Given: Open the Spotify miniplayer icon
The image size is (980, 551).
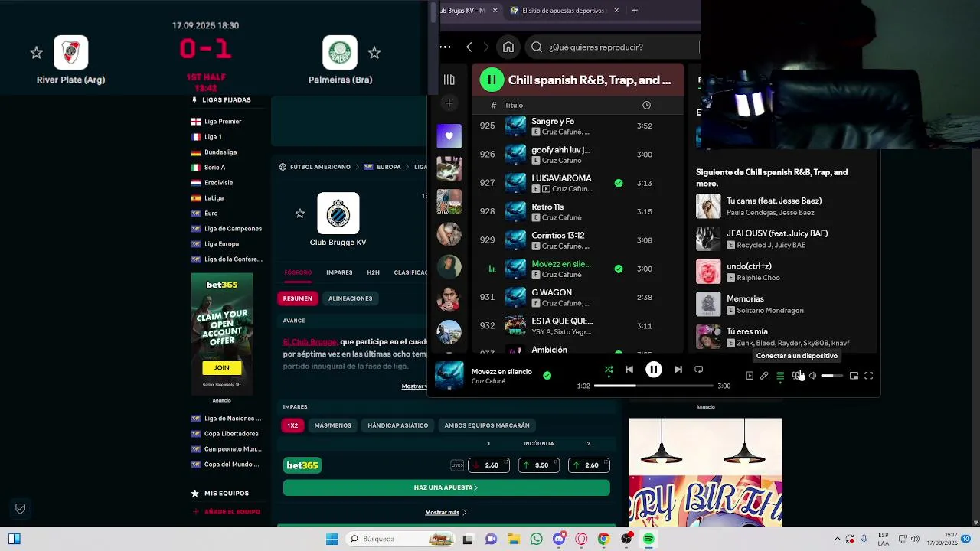Looking at the screenshot, I should click(x=854, y=376).
